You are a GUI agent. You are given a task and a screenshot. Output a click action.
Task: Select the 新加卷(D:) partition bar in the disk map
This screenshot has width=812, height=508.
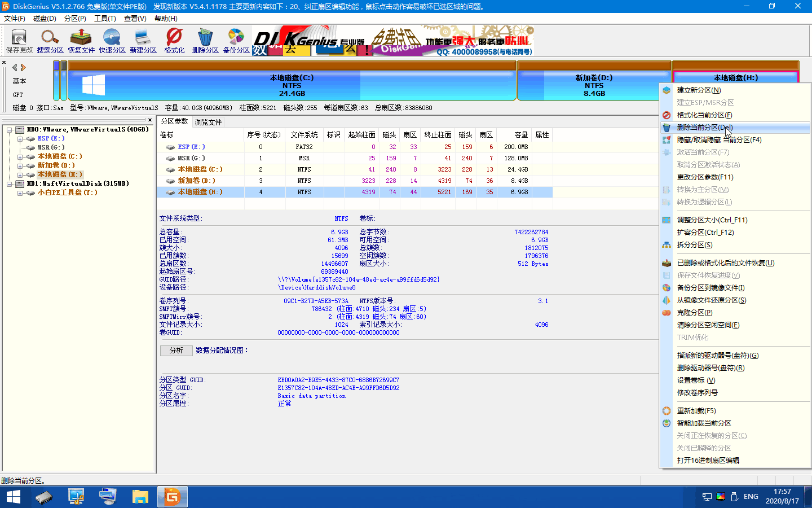point(594,81)
